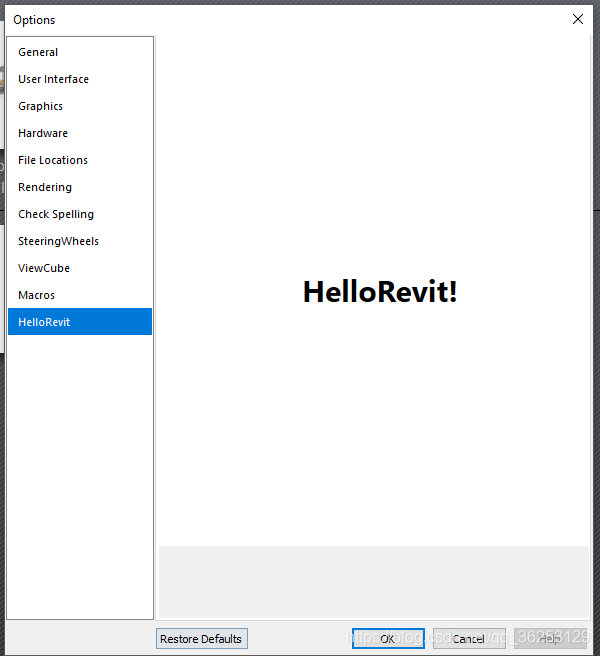Viewport: 600px width, 656px height.
Task: Click Cancel to dismiss Options
Action: coord(469,638)
